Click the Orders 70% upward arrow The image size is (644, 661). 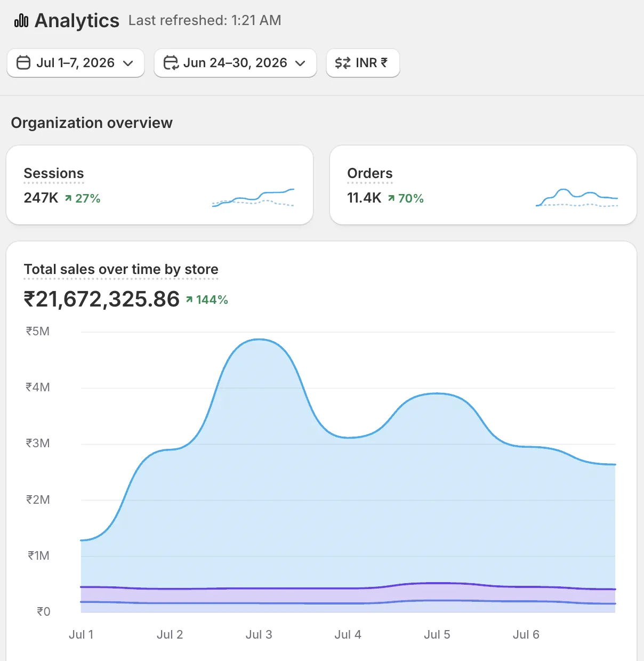click(x=391, y=198)
